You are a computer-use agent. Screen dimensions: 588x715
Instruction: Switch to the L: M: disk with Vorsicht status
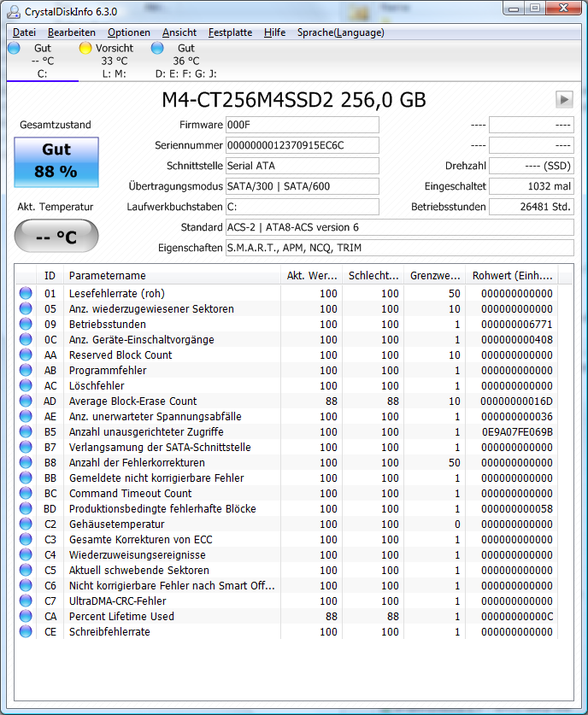pos(114,61)
